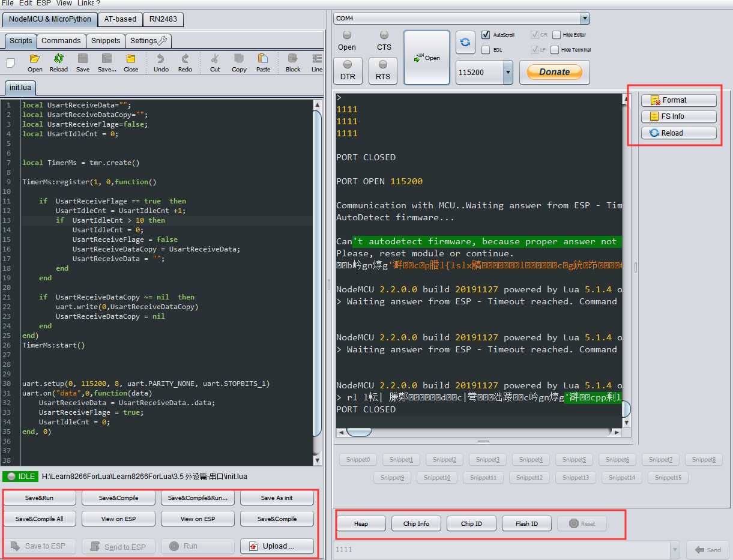Click the terminal horizontal scrollbar thumb

[359, 432]
